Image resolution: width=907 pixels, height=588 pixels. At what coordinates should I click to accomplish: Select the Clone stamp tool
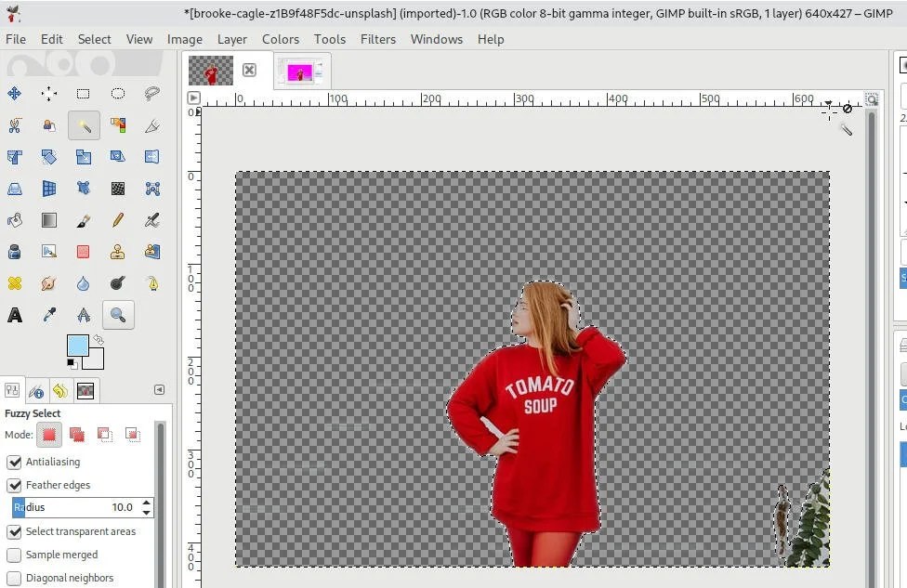pyautogui.click(x=118, y=252)
